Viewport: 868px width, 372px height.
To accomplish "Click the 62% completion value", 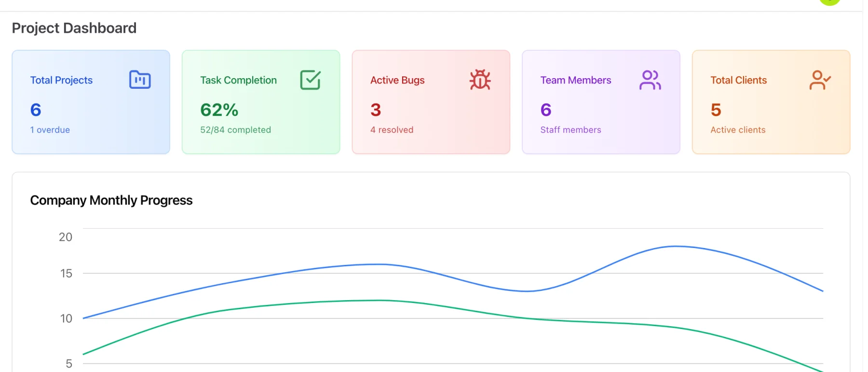I will tap(219, 110).
